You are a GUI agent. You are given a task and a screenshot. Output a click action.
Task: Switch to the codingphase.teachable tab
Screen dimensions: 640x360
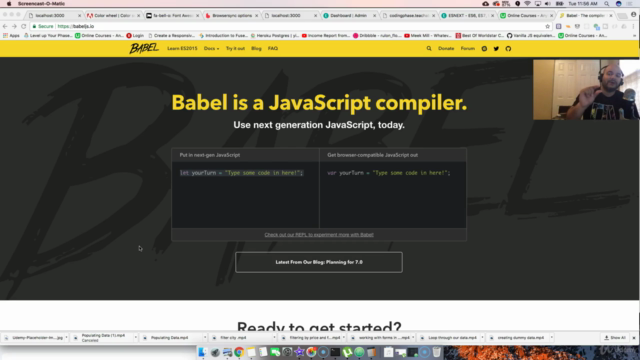[408, 16]
